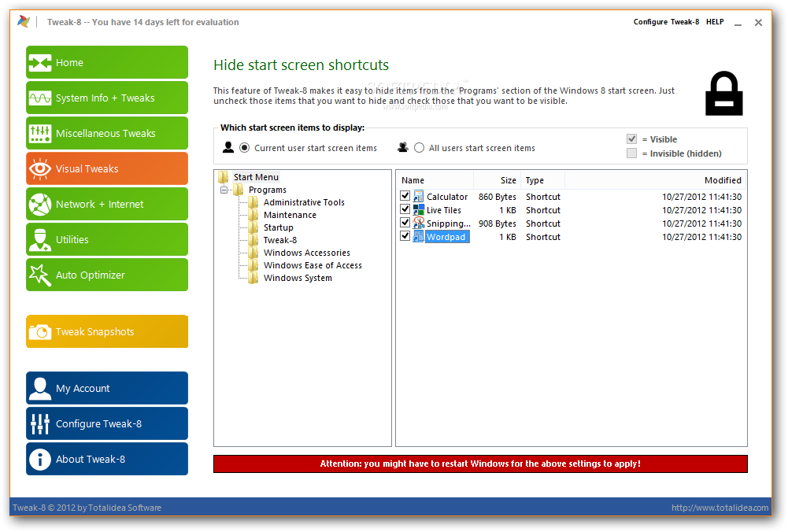The height and width of the screenshot is (532, 788).
Task: Click Calculator row modified date
Action: [x=701, y=197]
